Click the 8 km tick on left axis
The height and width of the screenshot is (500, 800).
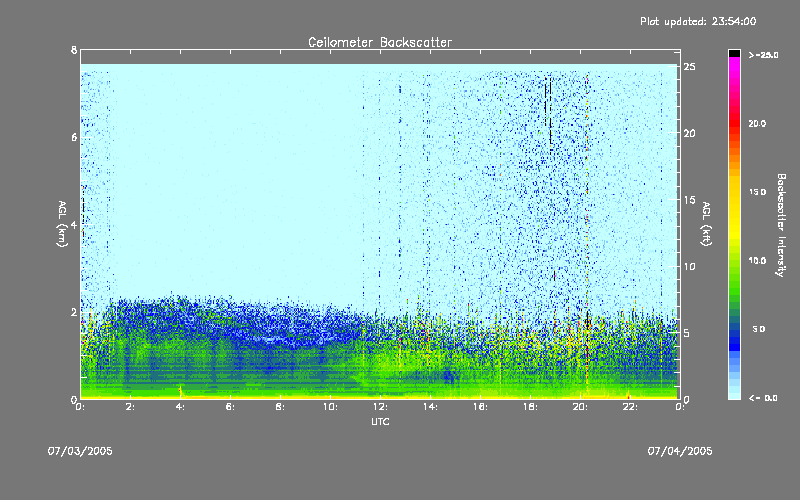74,50
